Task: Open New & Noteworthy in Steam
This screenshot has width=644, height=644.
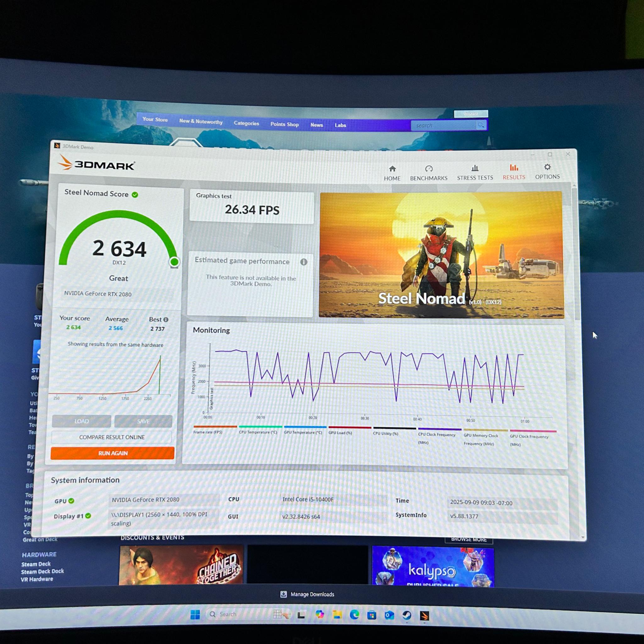Action: point(201,121)
